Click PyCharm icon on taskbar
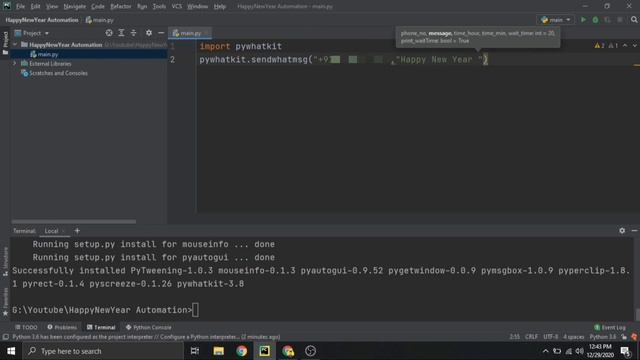This screenshot has height=360, width=640. pos(264,351)
